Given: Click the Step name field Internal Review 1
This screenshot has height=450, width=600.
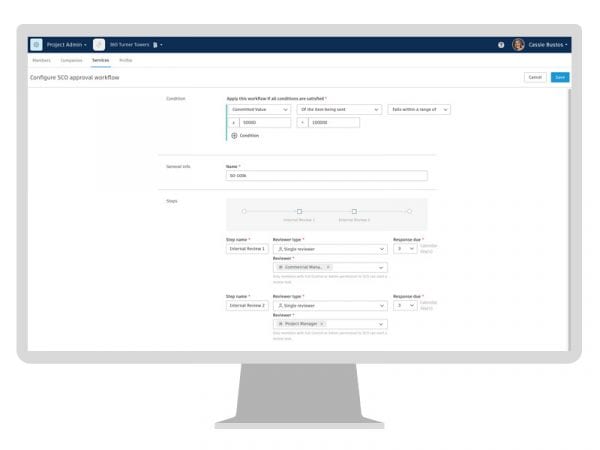Looking at the screenshot, I should 247,249.
